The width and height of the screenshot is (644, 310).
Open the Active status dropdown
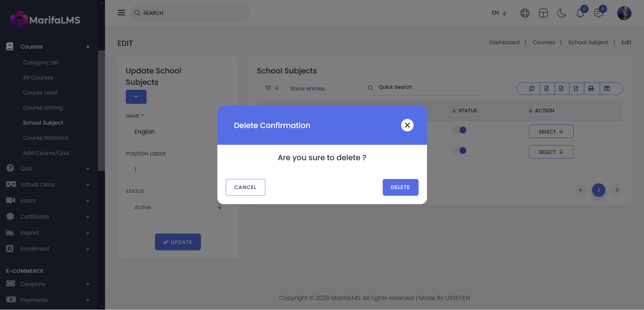(x=178, y=207)
